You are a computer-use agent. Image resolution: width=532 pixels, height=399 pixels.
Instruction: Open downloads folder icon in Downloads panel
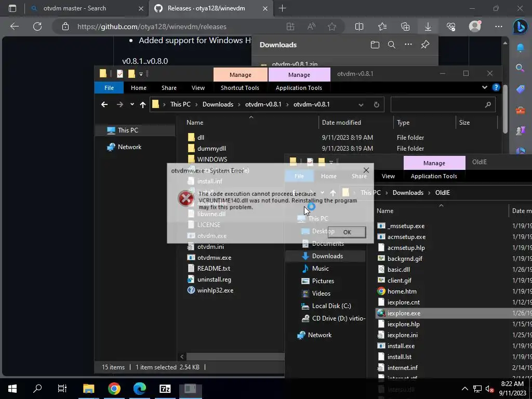pos(375,45)
